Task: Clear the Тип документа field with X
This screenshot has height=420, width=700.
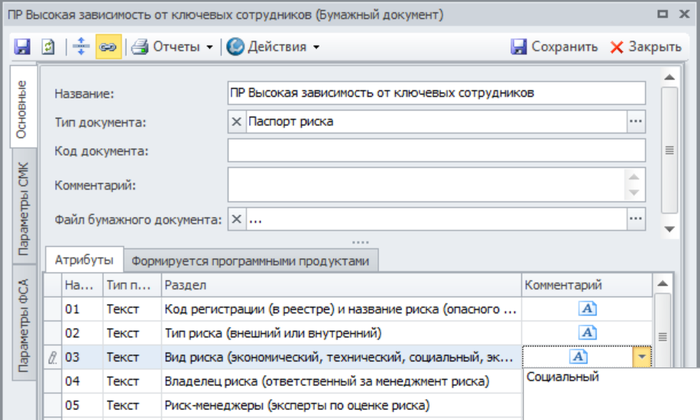Action: pyautogui.click(x=237, y=122)
